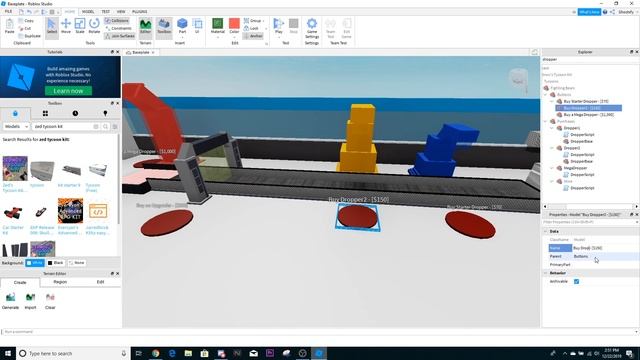640x360 pixels.
Task: Switch to the MODEL ribbon tab
Action: 88,11
